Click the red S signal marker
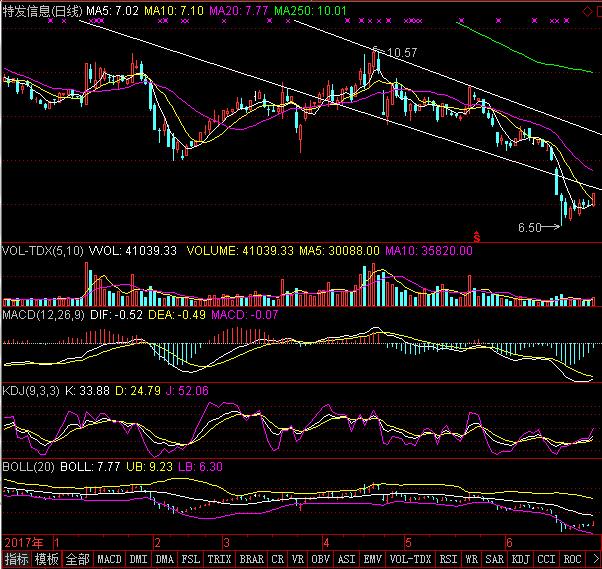 [476, 237]
